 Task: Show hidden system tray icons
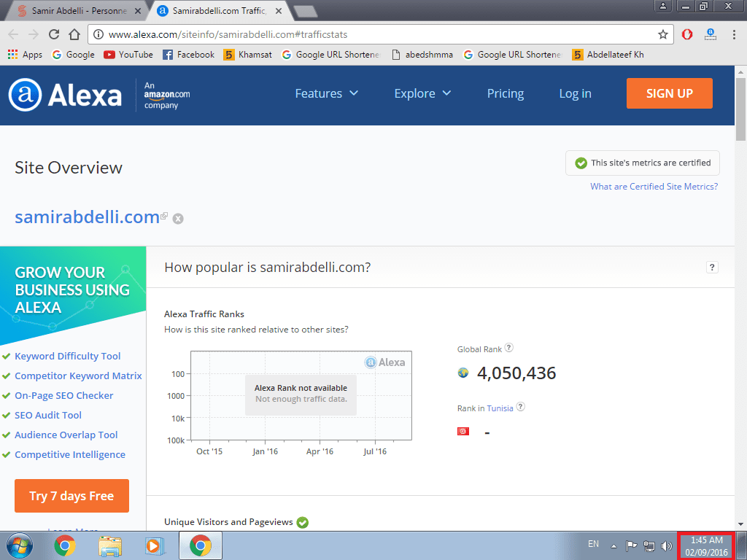(614, 546)
